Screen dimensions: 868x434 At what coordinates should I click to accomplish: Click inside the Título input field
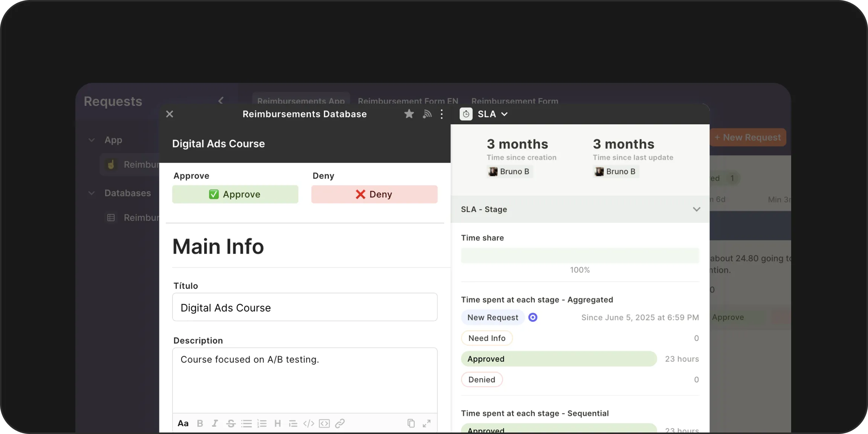[305, 307]
